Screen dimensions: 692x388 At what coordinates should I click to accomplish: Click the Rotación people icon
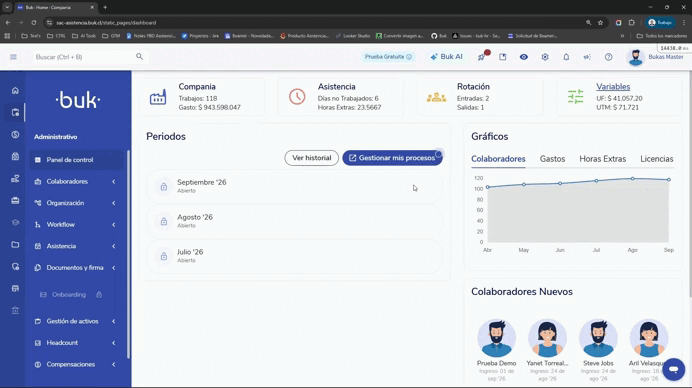tap(436, 97)
